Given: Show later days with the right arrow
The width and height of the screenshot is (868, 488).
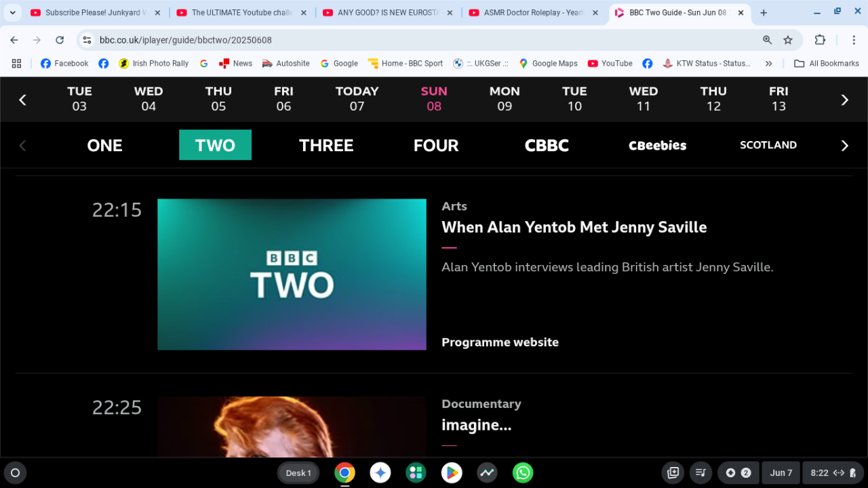Looking at the screenshot, I should pyautogui.click(x=845, y=100).
